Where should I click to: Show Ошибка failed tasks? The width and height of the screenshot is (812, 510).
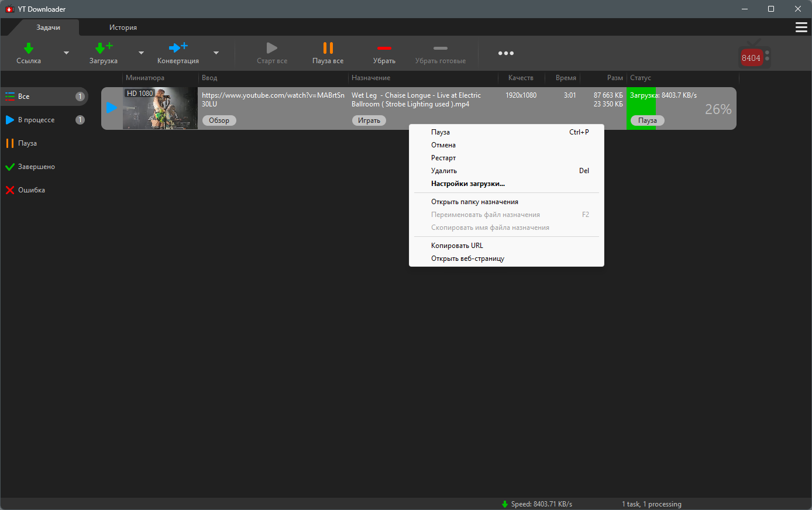[45, 190]
